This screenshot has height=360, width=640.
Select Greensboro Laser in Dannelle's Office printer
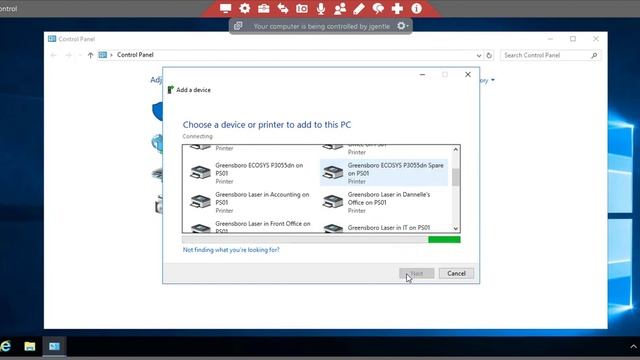[384, 202]
